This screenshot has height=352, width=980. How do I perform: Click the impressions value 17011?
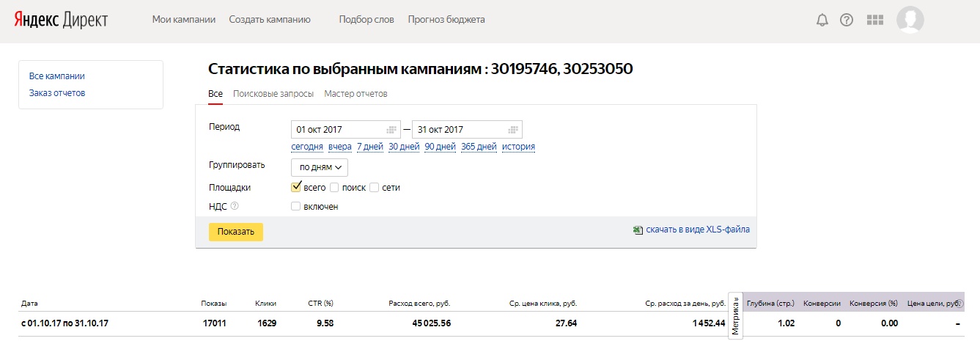pos(215,323)
